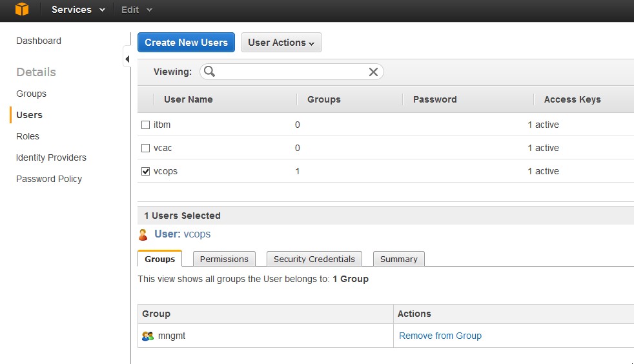Uncheck the vcops user checkbox

tap(145, 171)
